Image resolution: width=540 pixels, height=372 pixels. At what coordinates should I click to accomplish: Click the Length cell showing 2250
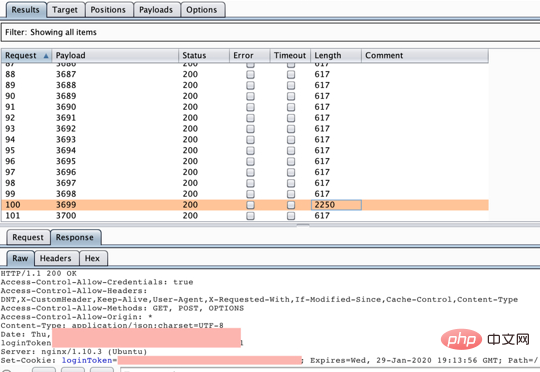tap(336, 205)
